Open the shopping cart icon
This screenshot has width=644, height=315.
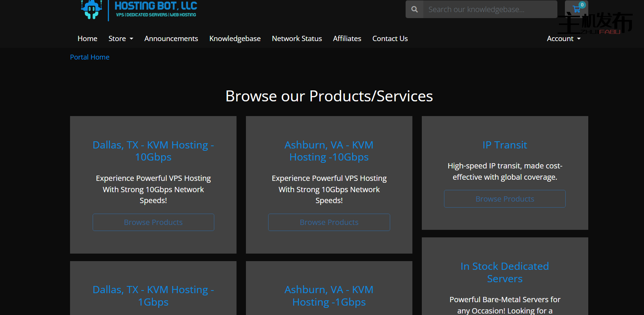tap(576, 9)
